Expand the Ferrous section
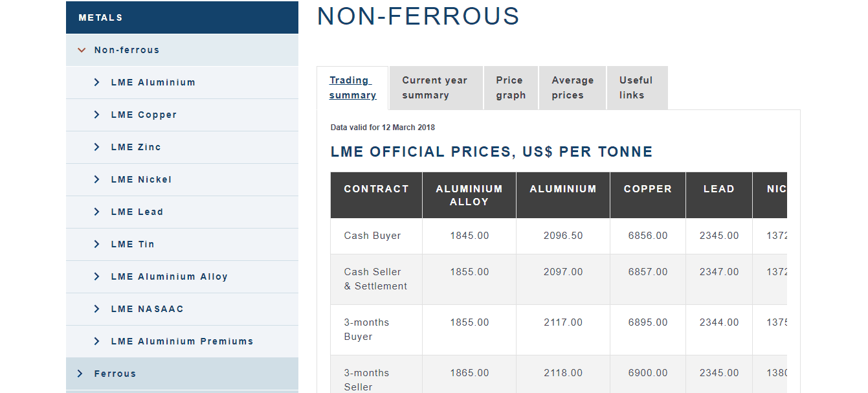 click(80, 374)
